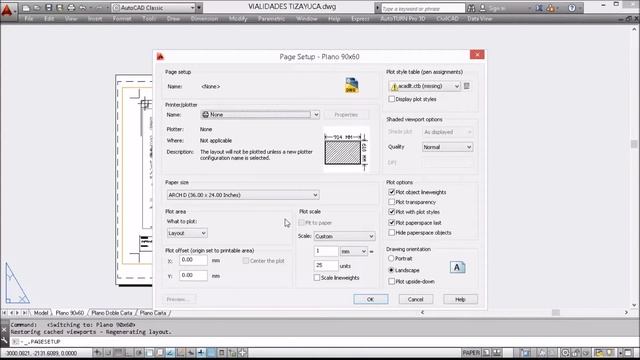This screenshot has width=640, height=360.
Task: Open the Quality Normal dropdown
Action: pos(447,147)
